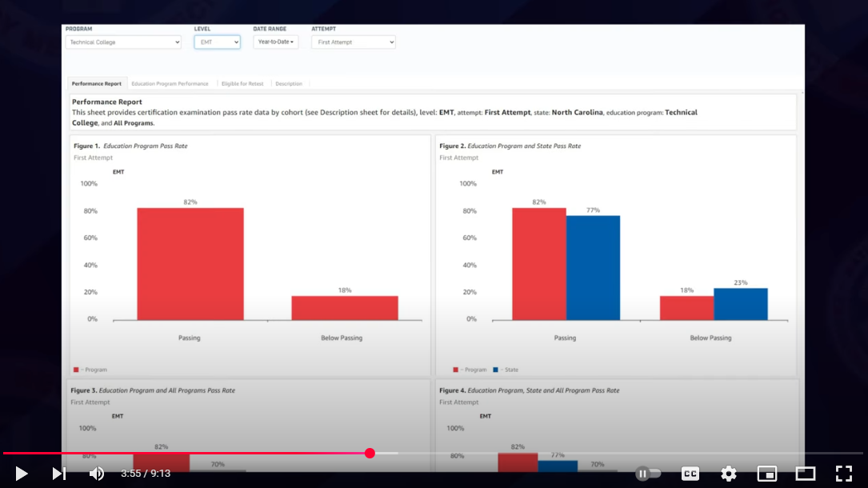
Task: Toggle the autoplay switch
Action: coord(648,474)
